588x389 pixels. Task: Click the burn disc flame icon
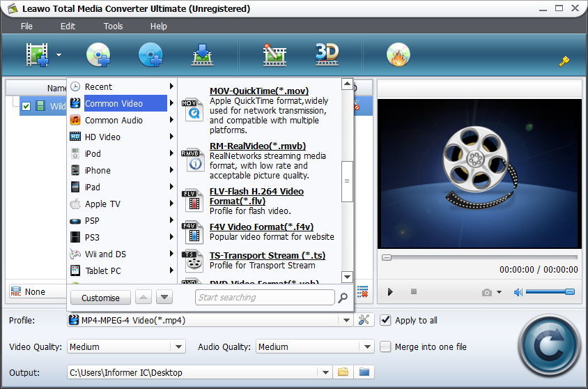click(399, 55)
